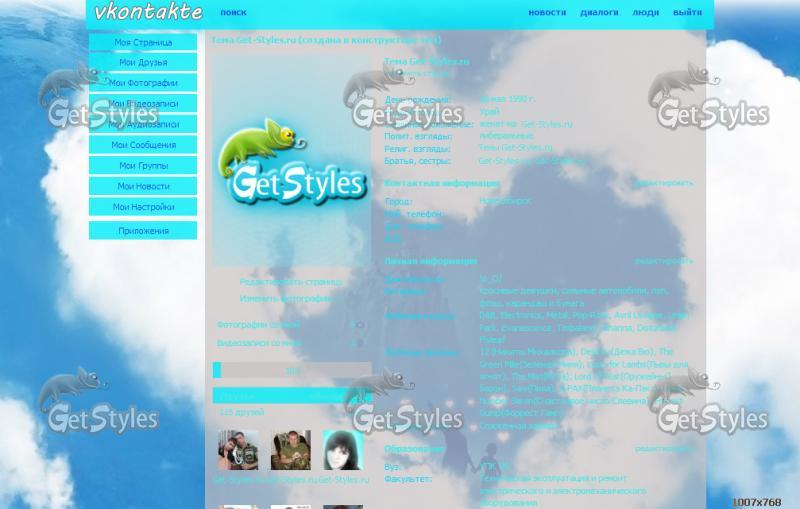The height and width of the screenshot is (509, 800).
Task: Edit Контактная информация via редактировать
Action: 664,183
